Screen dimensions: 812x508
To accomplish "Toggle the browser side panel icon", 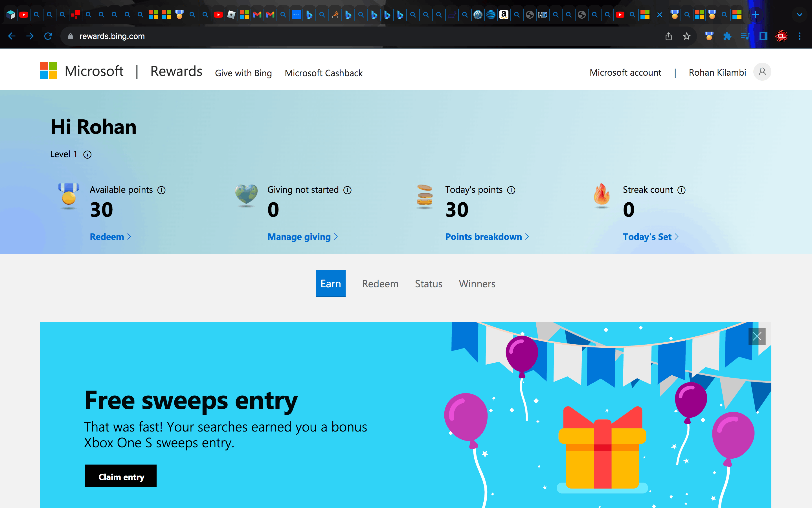I will [763, 36].
